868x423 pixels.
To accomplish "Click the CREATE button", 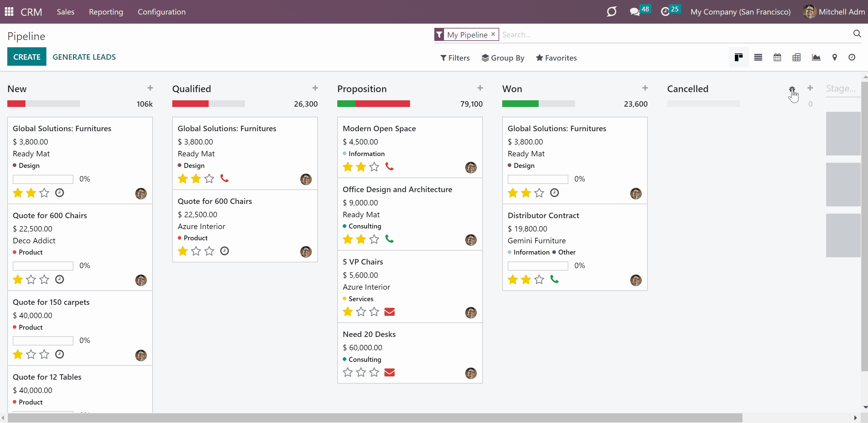I will click(27, 57).
